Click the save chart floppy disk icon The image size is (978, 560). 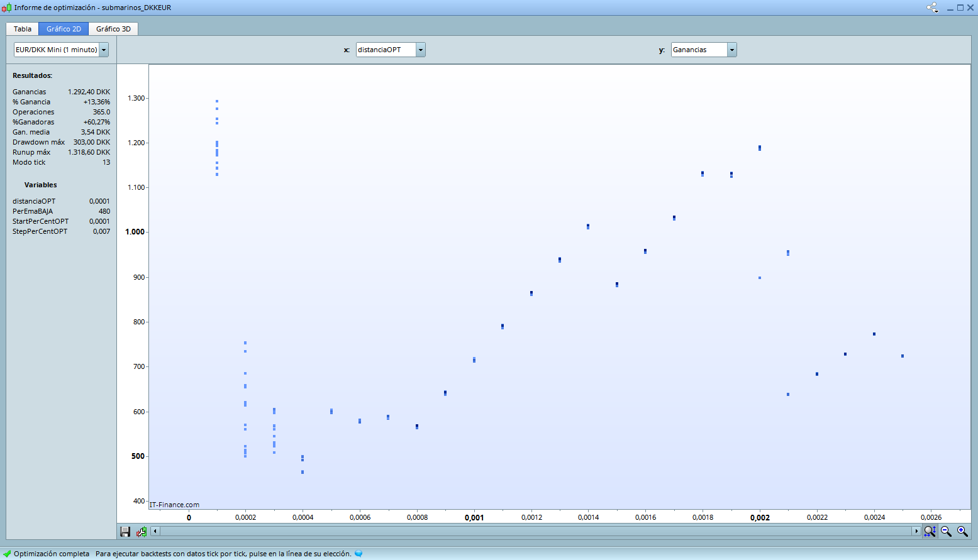point(125,532)
